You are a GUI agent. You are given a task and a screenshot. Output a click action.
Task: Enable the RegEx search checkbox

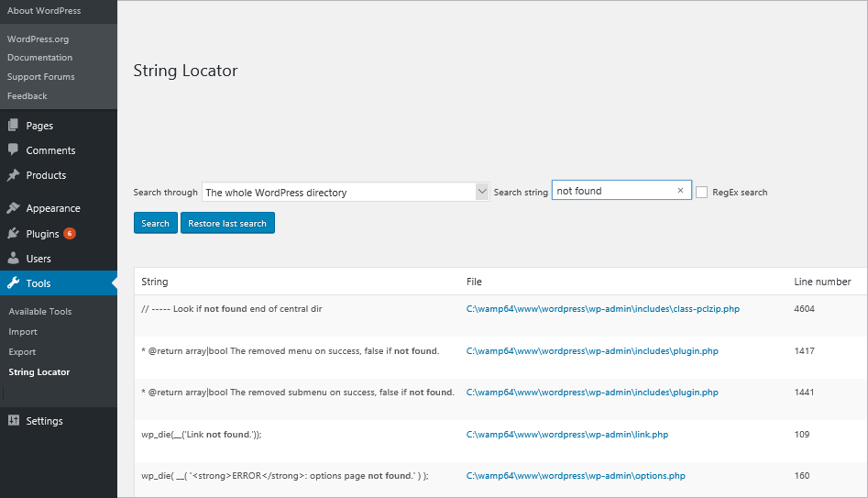pos(702,193)
